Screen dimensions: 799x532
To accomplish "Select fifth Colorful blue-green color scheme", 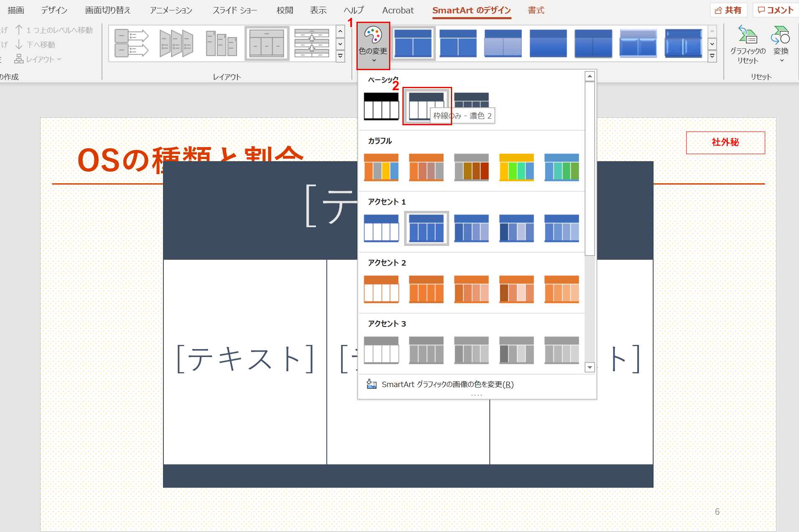I will click(x=562, y=167).
